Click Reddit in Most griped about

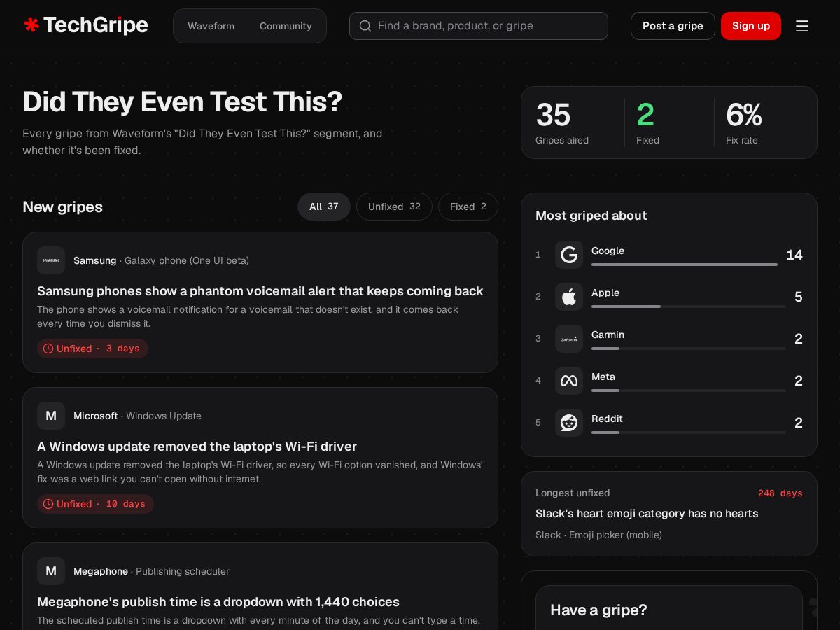(669, 423)
